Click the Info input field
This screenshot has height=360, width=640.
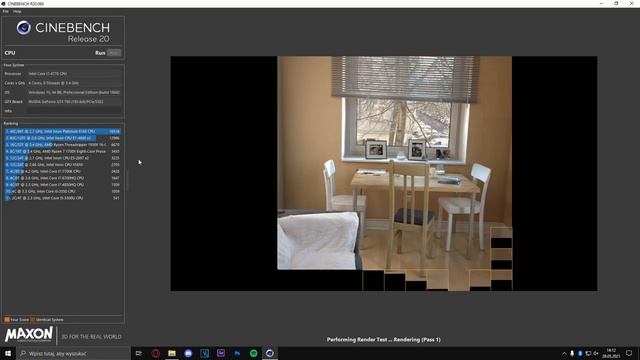tap(74, 111)
